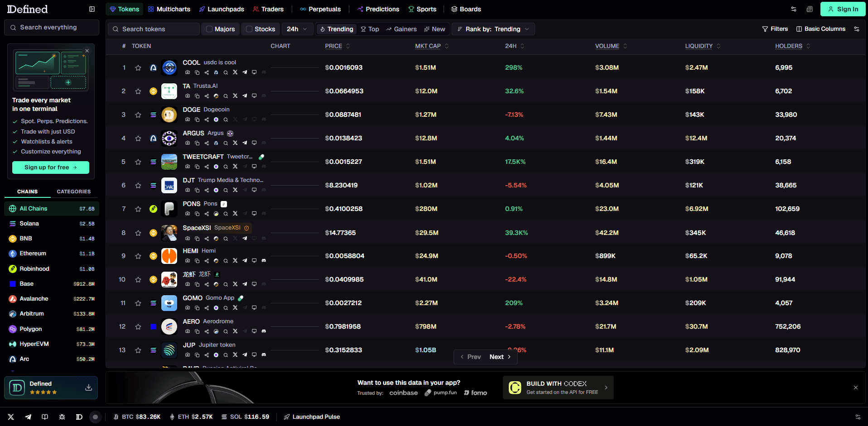
Task: Click the download icon on the Defined app card
Action: point(89,388)
